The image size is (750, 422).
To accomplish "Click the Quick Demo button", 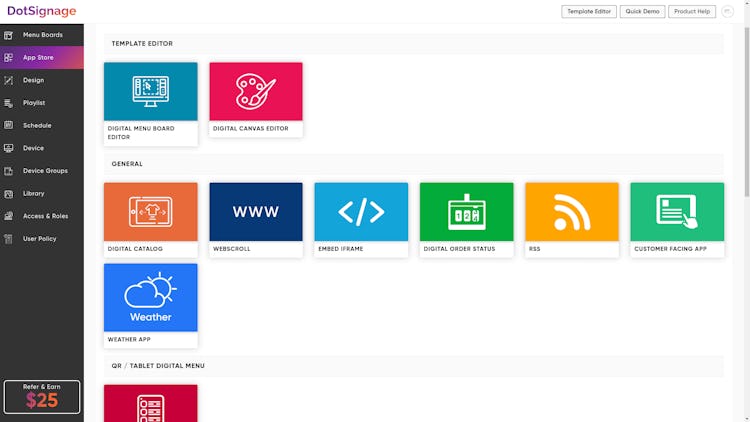I will point(642,11).
